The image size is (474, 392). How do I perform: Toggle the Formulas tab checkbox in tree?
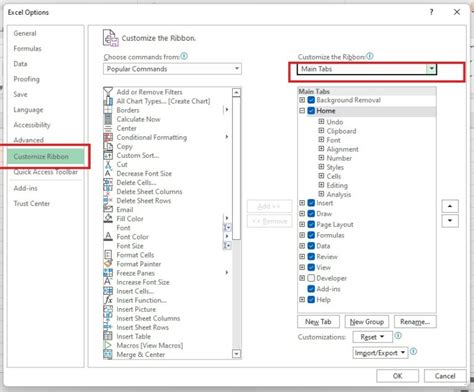(x=311, y=235)
